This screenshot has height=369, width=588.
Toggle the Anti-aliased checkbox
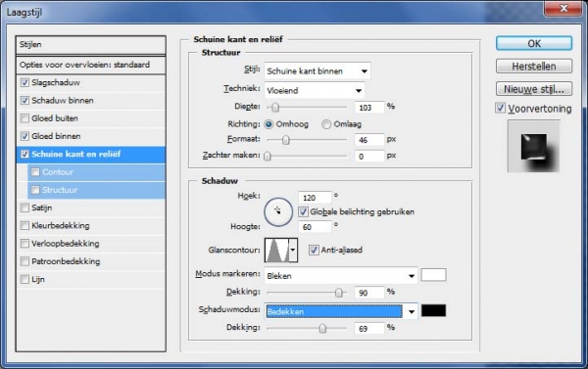314,250
